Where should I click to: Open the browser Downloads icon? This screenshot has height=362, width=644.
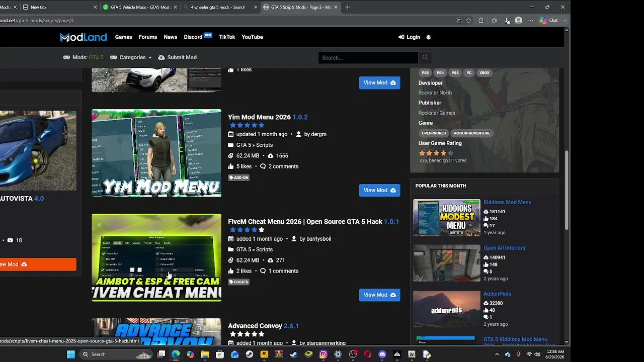(x=507, y=21)
